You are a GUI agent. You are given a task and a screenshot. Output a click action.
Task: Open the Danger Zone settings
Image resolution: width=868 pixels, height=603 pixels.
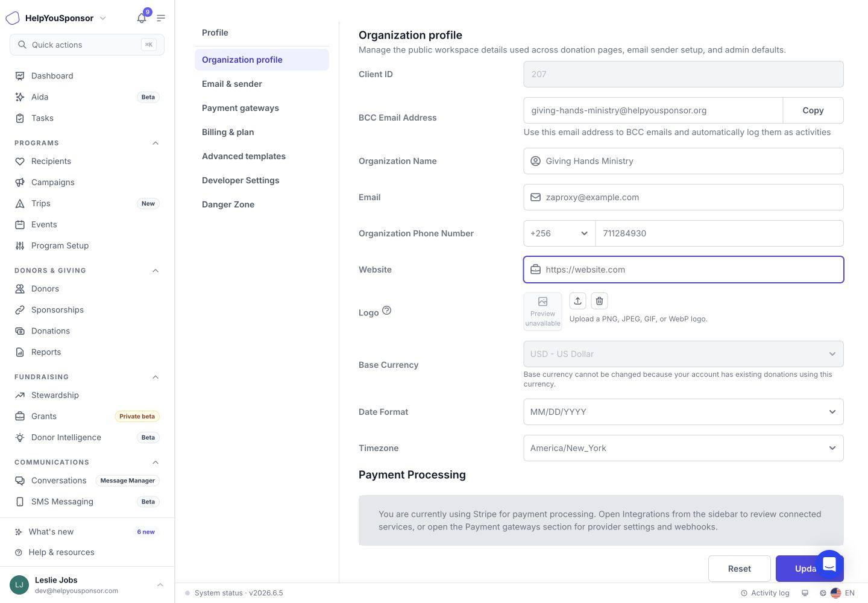262,204
